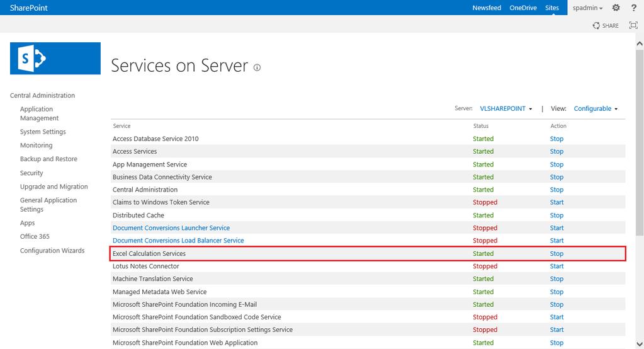Click the info icon beside Services on Server
The width and height of the screenshot is (644, 349).
pyautogui.click(x=257, y=67)
